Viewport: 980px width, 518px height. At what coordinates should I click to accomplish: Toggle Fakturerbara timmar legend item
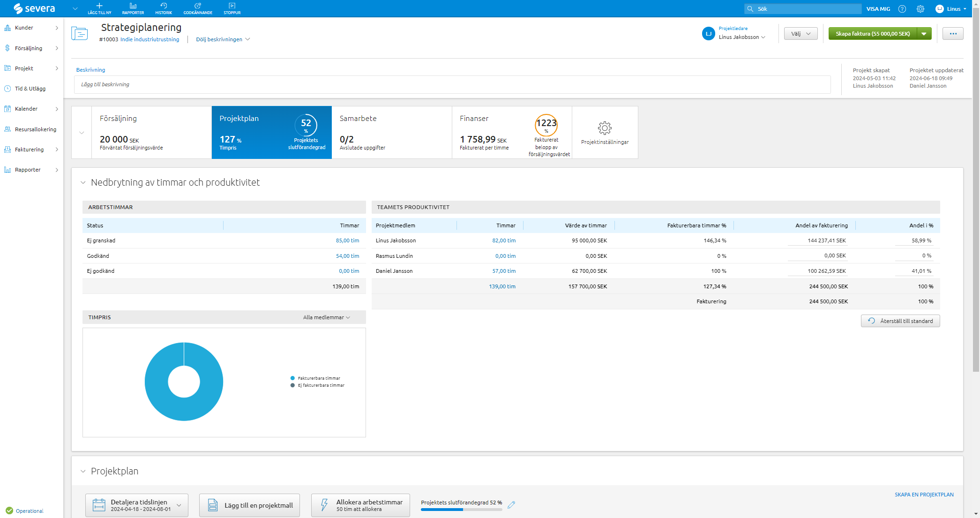(319, 378)
